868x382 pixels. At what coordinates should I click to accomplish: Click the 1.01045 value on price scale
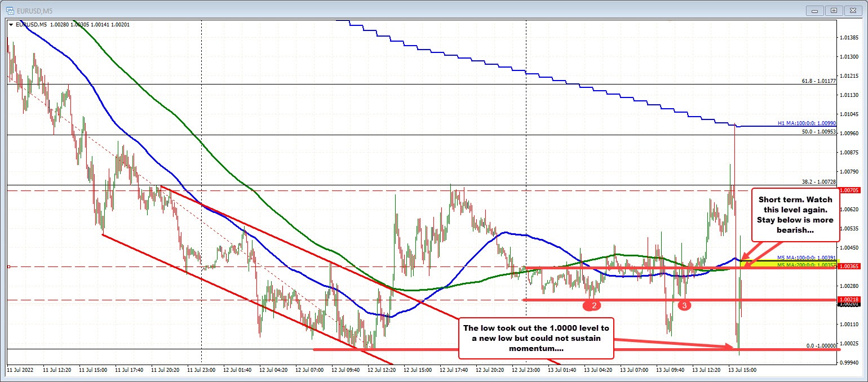(x=849, y=114)
